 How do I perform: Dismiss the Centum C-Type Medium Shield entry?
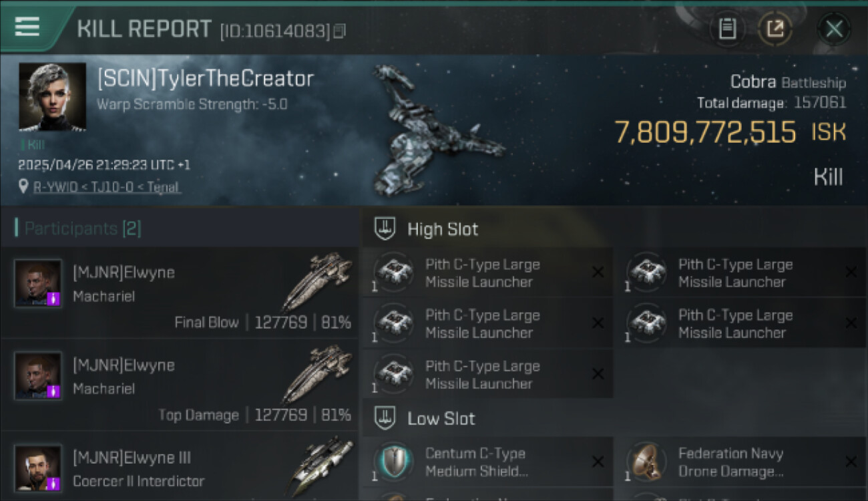(598, 462)
